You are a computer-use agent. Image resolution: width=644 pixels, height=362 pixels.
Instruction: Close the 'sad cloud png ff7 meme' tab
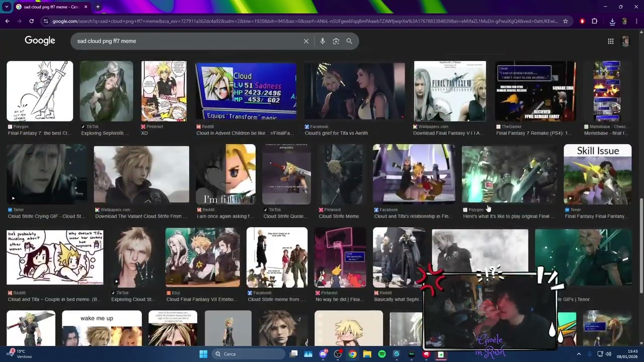coord(86,7)
